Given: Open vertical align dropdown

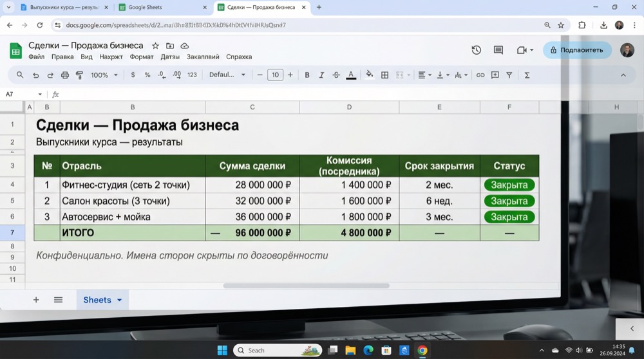Looking at the screenshot, I should pos(443,75).
